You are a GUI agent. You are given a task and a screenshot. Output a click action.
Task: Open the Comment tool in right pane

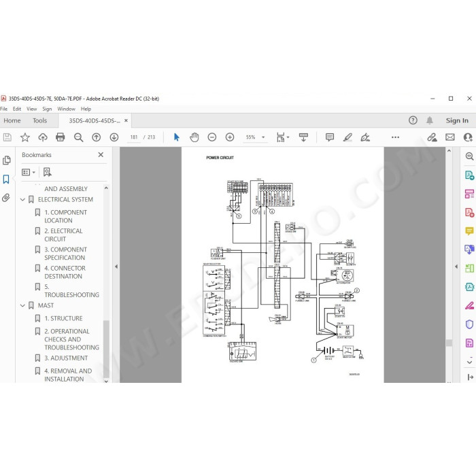point(469,231)
